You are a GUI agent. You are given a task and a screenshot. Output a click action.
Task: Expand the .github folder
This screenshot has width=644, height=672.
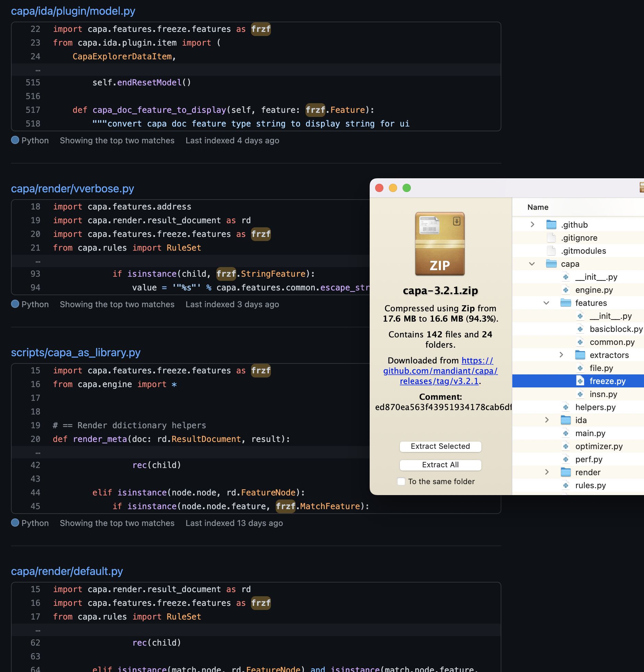(533, 225)
